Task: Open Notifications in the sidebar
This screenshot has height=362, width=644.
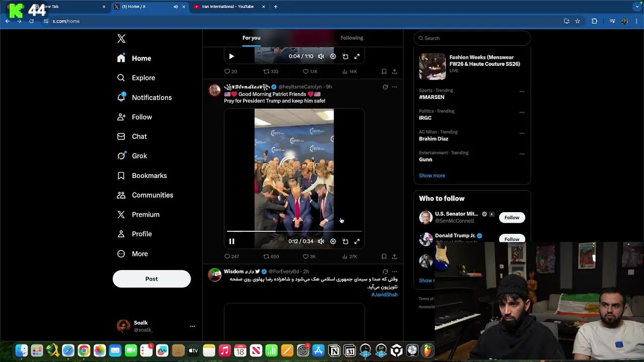Action: (144, 98)
